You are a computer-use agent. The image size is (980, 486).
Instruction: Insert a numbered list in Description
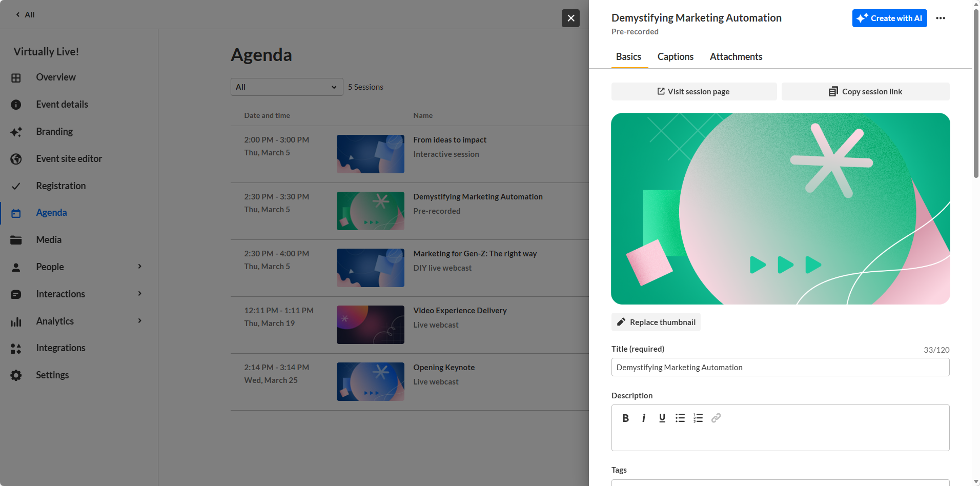[x=698, y=418]
